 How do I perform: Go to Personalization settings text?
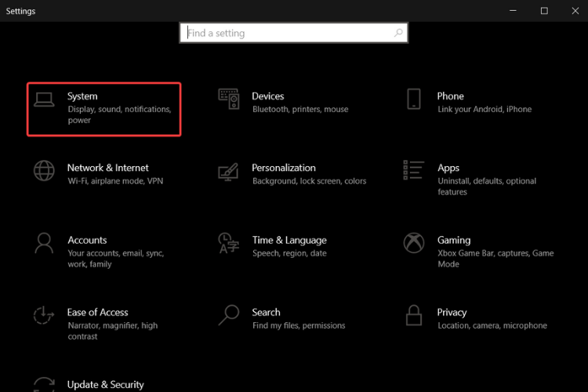284,168
